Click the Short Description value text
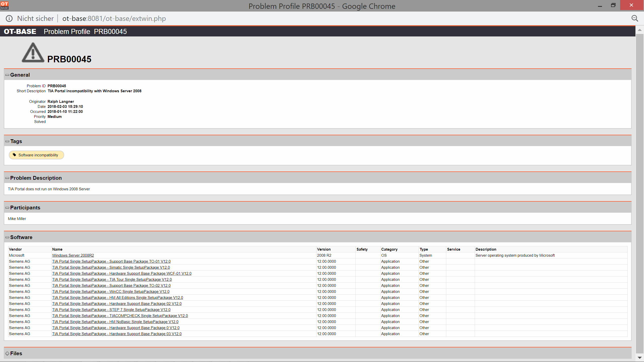This screenshot has width=644, height=362. (x=95, y=91)
